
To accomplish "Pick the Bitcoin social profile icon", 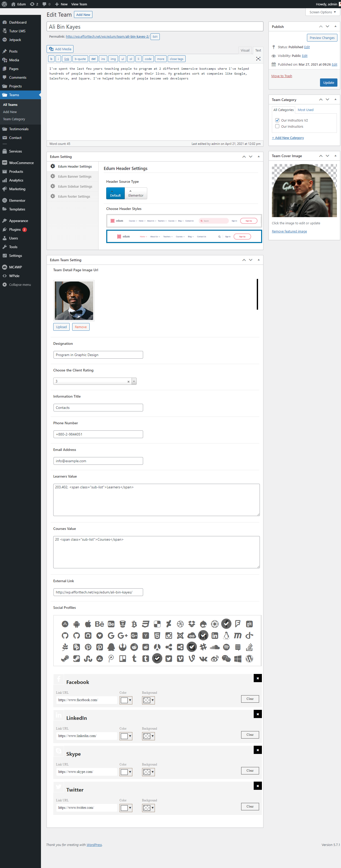I will click(134, 624).
